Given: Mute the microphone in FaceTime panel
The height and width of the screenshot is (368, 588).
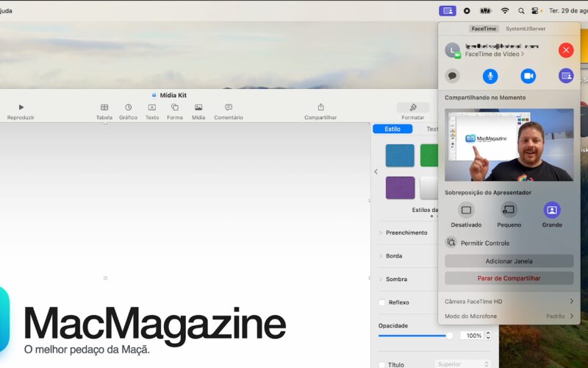Looking at the screenshot, I should [490, 76].
